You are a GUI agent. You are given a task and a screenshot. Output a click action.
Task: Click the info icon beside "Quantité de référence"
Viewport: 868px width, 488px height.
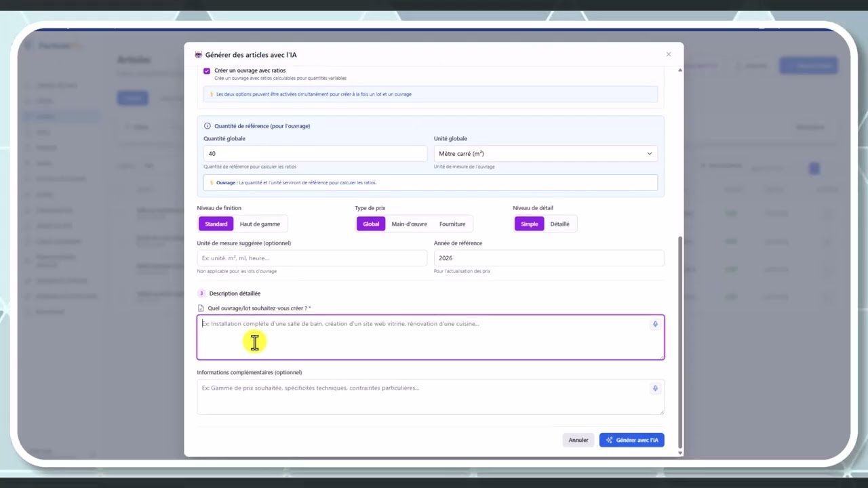point(208,126)
